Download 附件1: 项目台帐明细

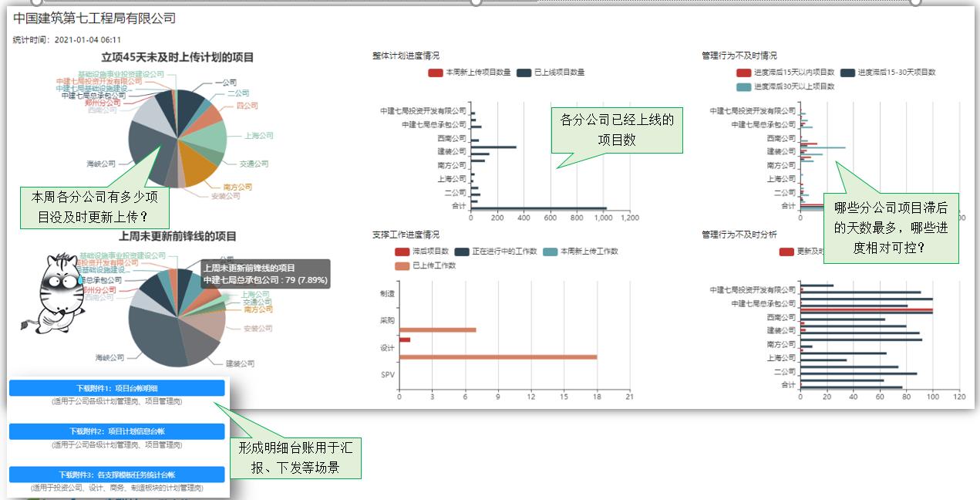116,389
